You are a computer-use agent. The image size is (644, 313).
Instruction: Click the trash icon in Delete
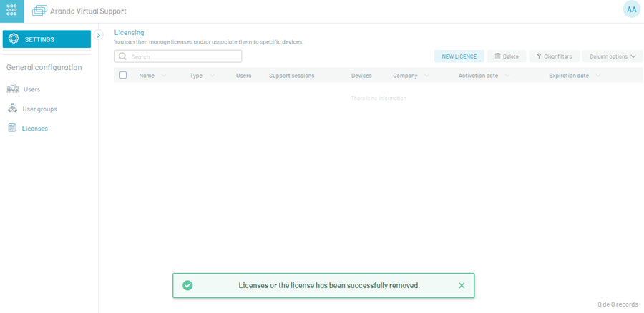497,56
